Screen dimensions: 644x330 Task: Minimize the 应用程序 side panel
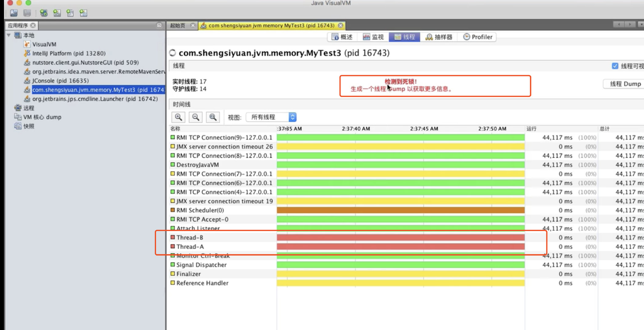coord(159,25)
